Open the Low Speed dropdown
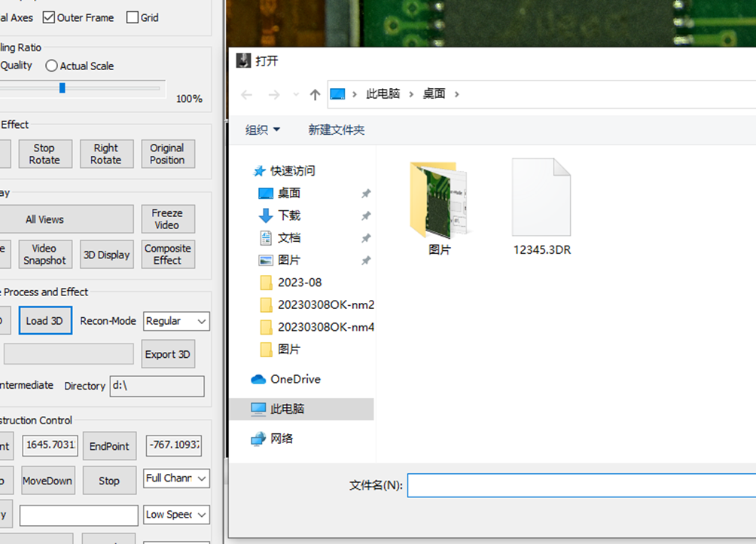 point(176,515)
